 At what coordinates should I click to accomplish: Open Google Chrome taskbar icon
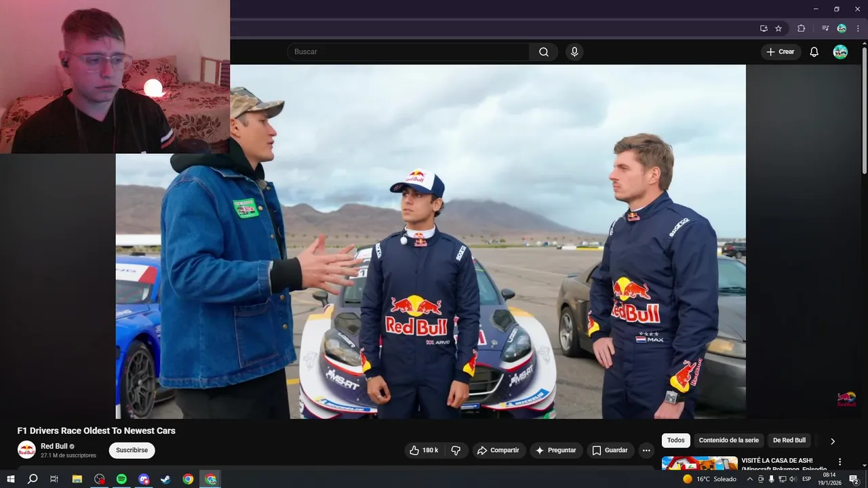[x=188, y=479]
